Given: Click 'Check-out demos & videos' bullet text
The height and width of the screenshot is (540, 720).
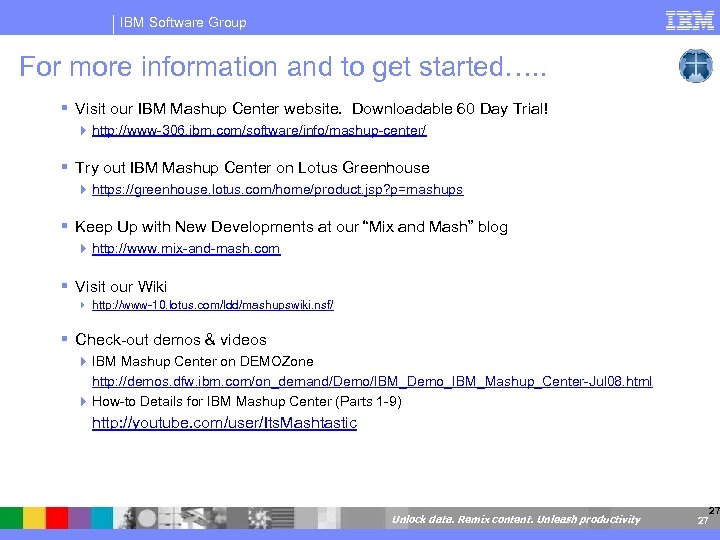Looking at the screenshot, I should [171, 339].
